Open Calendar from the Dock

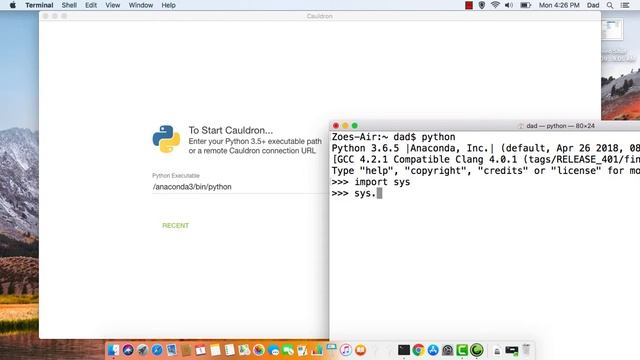coord(200,350)
